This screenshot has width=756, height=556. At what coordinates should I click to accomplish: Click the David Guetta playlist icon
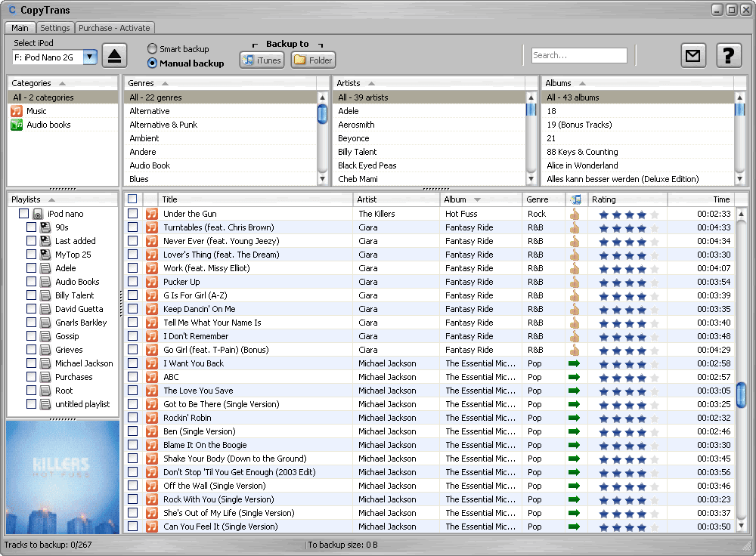[x=46, y=309]
